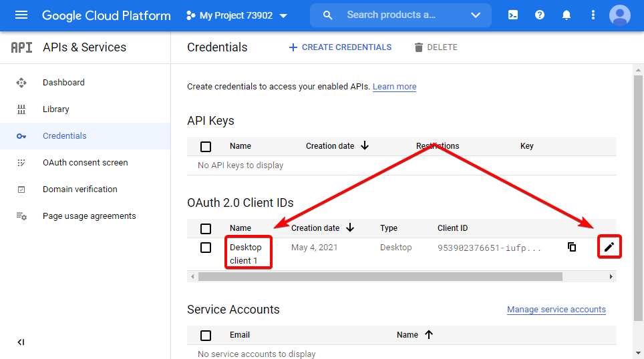Image resolution: width=644 pixels, height=359 pixels.
Task: Click CREATE CREDENTIALS button
Action: click(x=340, y=47)
